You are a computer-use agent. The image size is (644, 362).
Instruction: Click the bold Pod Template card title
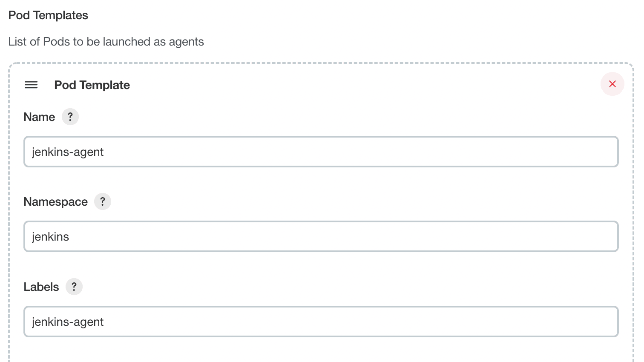tap(92, 85)
